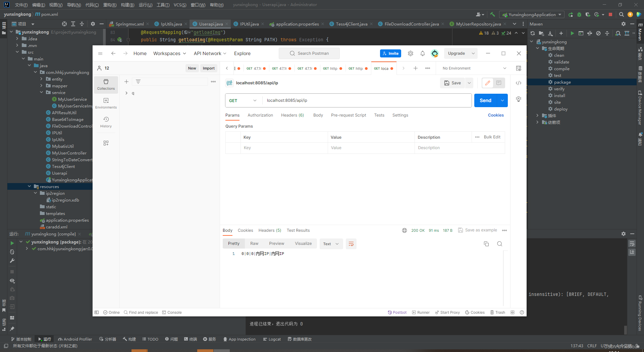Expand Workspaces menu in Postman
The height and width of the screenshot is (352, 644).
coord(170,53)
